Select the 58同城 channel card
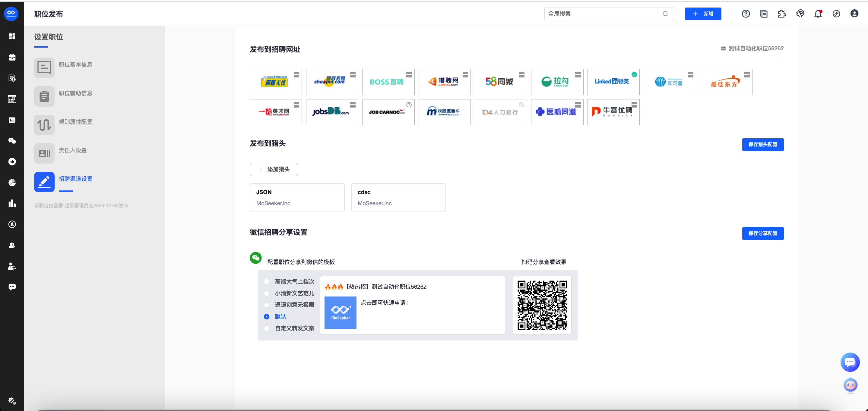The height and width of the screenshot is (411, 868). pyautogui.click(x=501, y=82)
